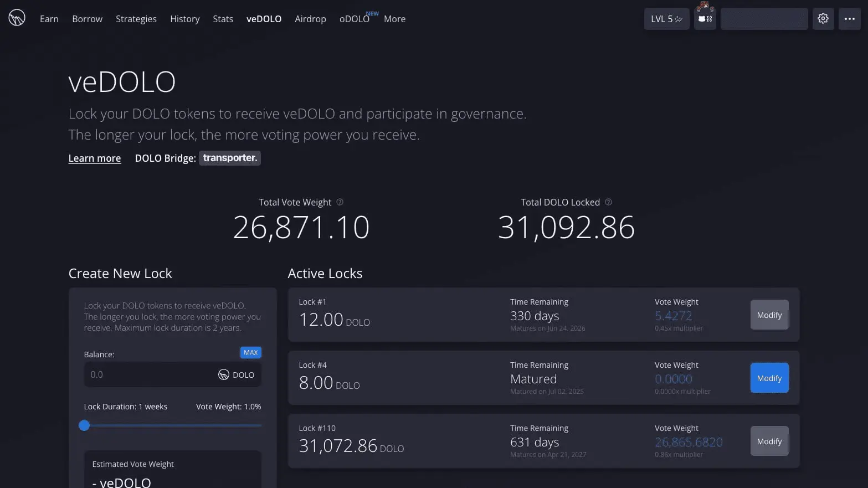The height and width of the screenshot is (488, 868).
Task: Click 'Matures on Jun 24, 2026' text
Action: click(x=547, y=328)
